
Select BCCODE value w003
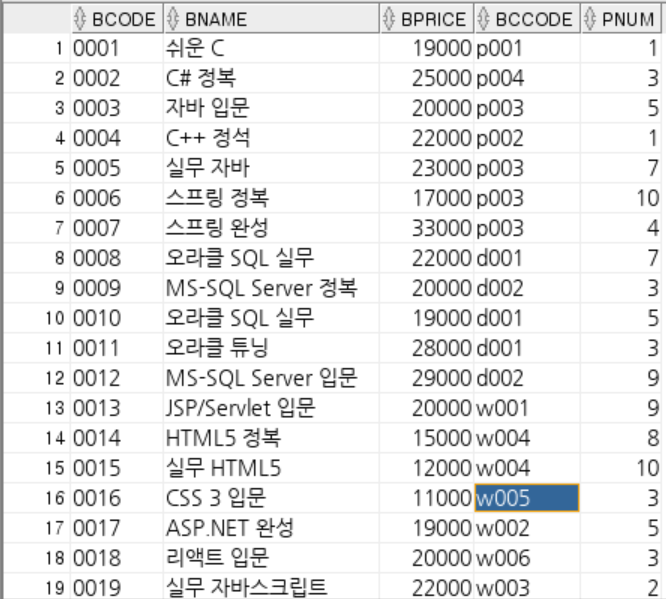527,588
